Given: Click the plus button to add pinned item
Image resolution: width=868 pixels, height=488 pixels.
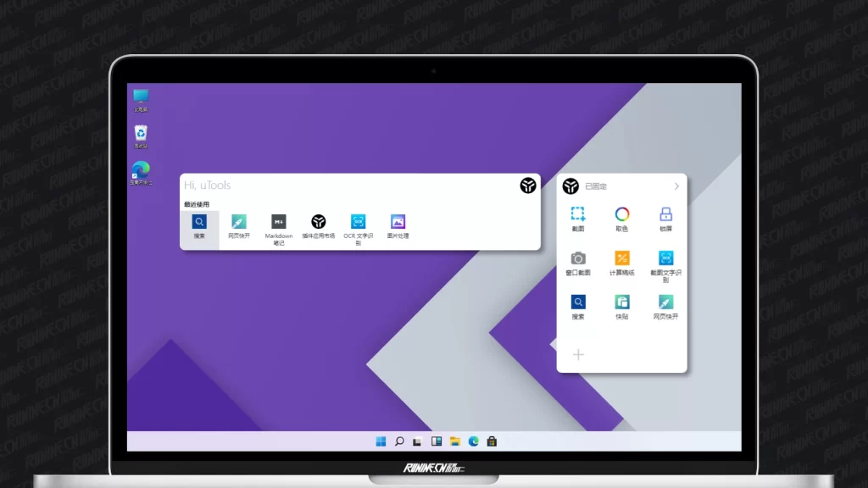Looking at the screenshot, I should click(x=578, y=354).
